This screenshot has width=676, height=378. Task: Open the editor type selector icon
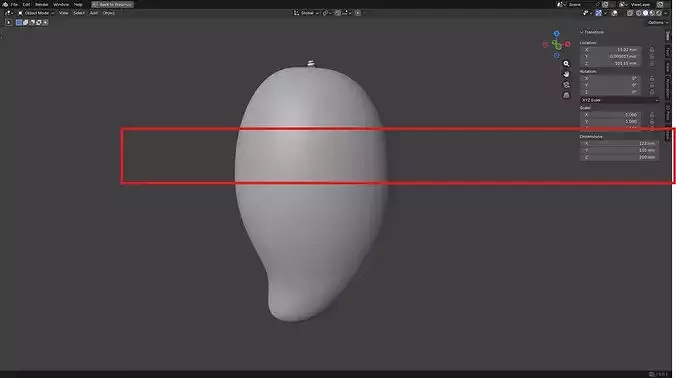9,13
